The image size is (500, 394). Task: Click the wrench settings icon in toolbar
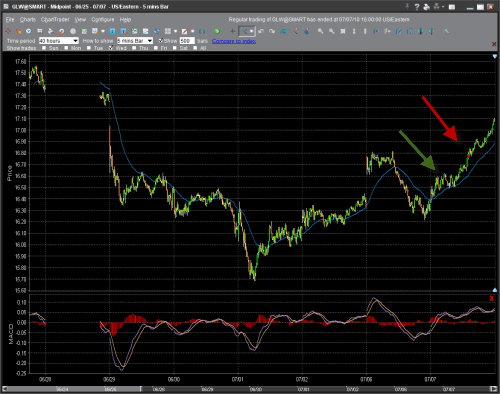click(447, 31)
